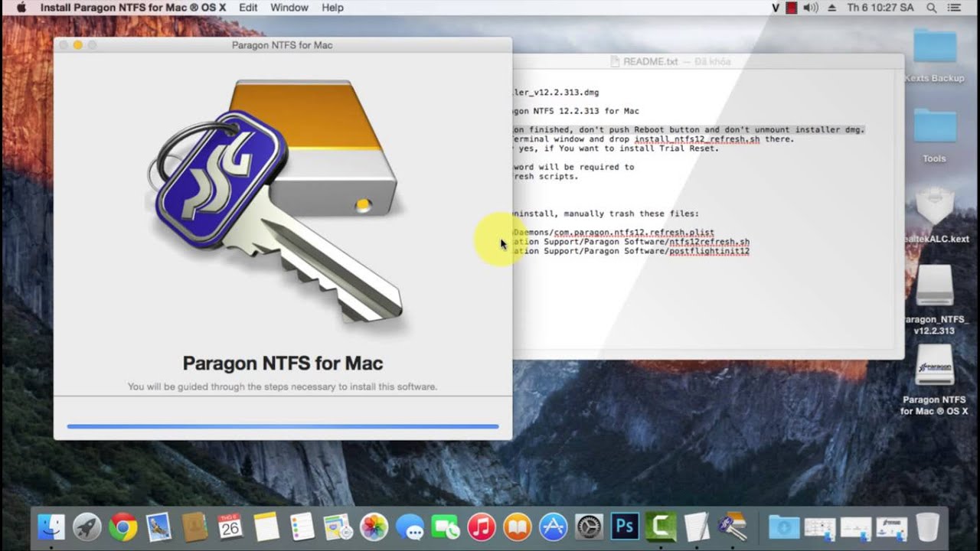Open the volume control in menu bar
The width and height of the screenshot is (980, 551).
coord(811,8)
